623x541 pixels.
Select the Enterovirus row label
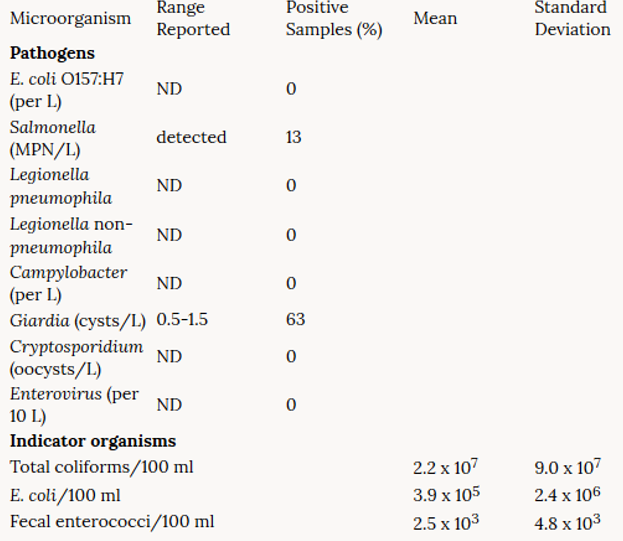[x=74, y=404]
